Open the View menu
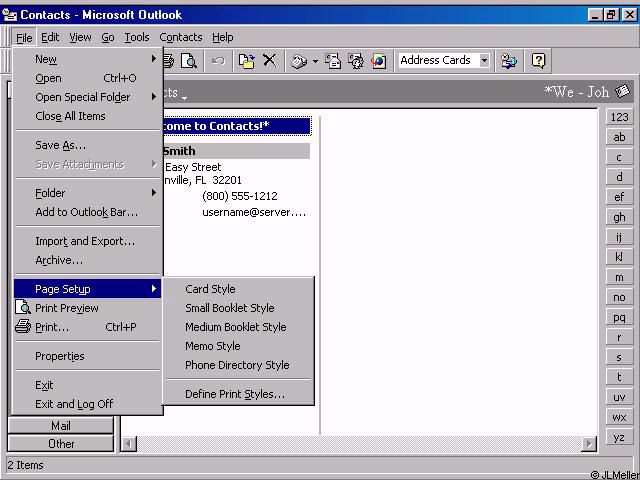The height and width of the screenshot is (480, 640). pyautogui.click(x=80, y=38)
